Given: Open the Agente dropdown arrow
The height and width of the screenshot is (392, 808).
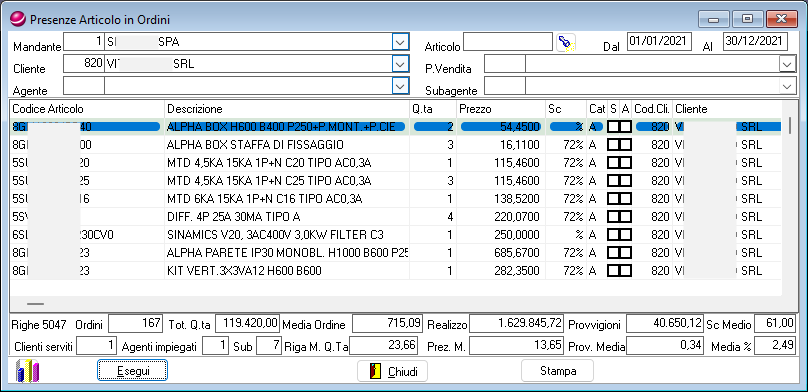Looking at the screenshot, I should pyautogui.click(x=400, y=86).
